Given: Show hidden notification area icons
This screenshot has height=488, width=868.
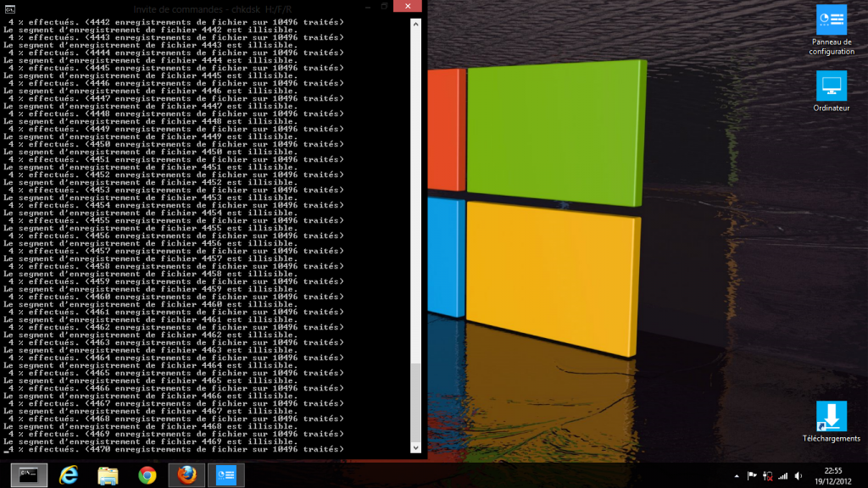Looking at the screenshot, I should click(x=737, y=476).
